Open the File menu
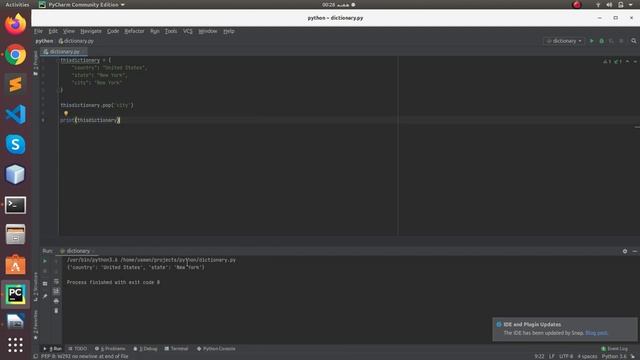 (x=38, y=31)
